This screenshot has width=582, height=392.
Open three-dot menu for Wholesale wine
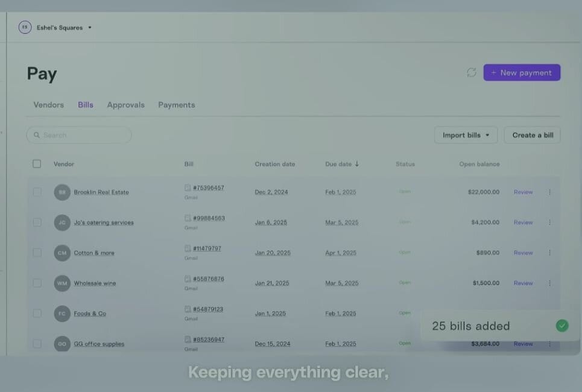coord(549,283)
